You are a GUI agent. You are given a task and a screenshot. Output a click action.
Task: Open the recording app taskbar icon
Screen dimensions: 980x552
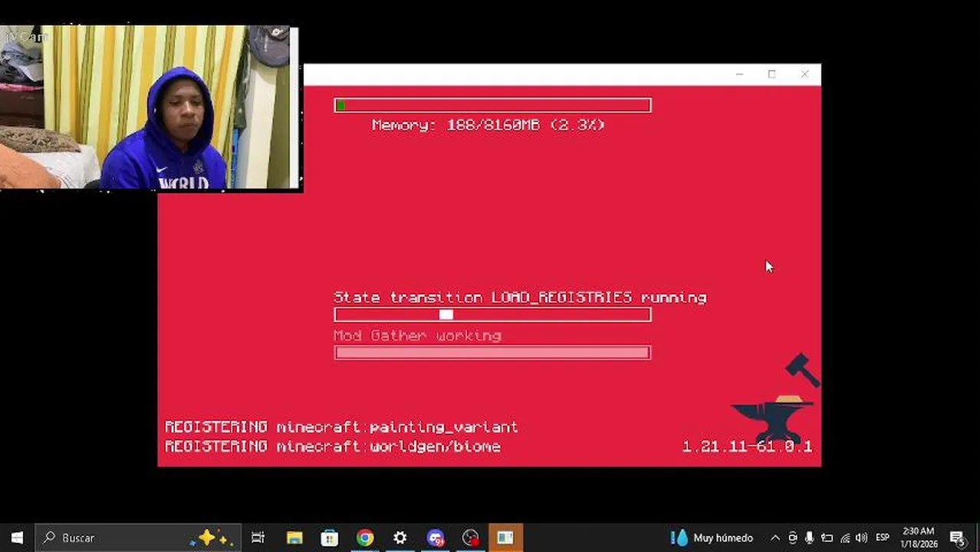pos(471,537)
